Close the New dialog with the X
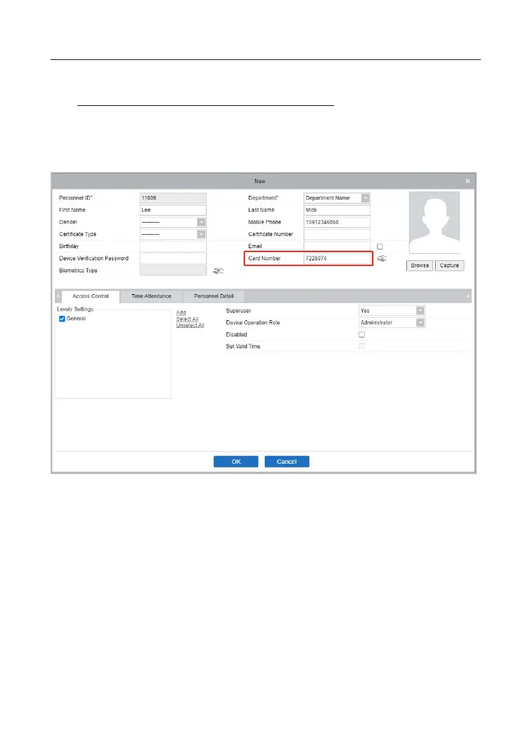The width and height of the screenshot is (532, 756). click(x=468, y=181)
